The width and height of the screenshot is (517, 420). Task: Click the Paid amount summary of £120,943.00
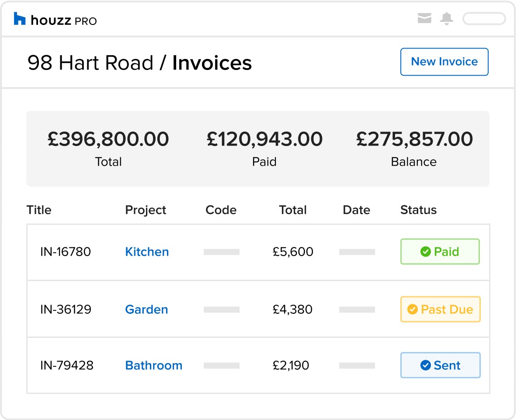pos(264,149)
